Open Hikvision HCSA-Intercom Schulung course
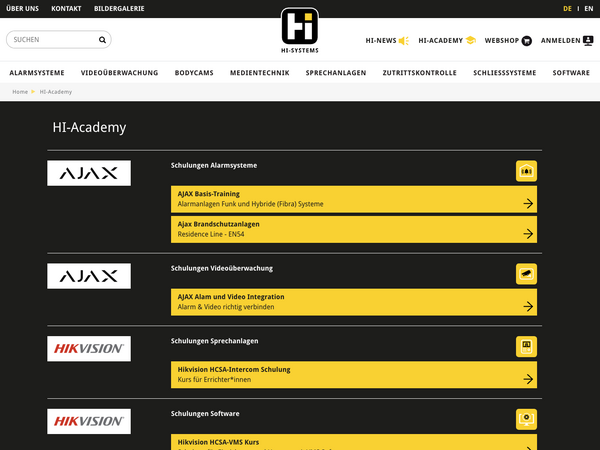This screenshot has height=450, width=600. click(354, 375)
